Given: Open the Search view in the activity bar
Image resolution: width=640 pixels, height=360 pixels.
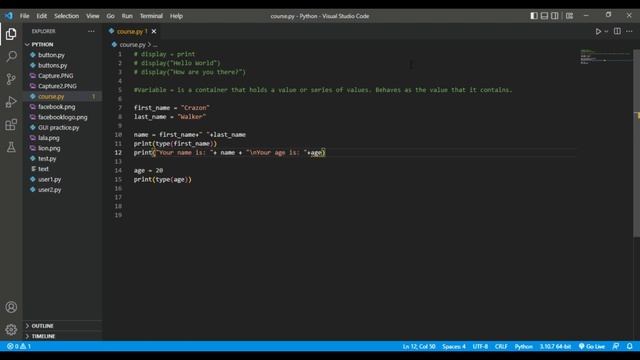Looking at the screenshot, I should coord(11,56).
